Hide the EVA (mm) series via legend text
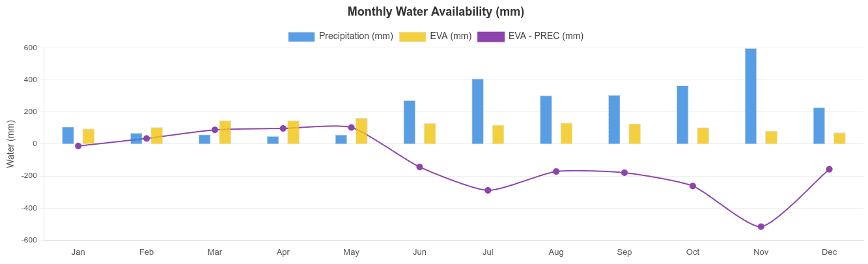Viewport: 868px width, 264px height. 451,37
